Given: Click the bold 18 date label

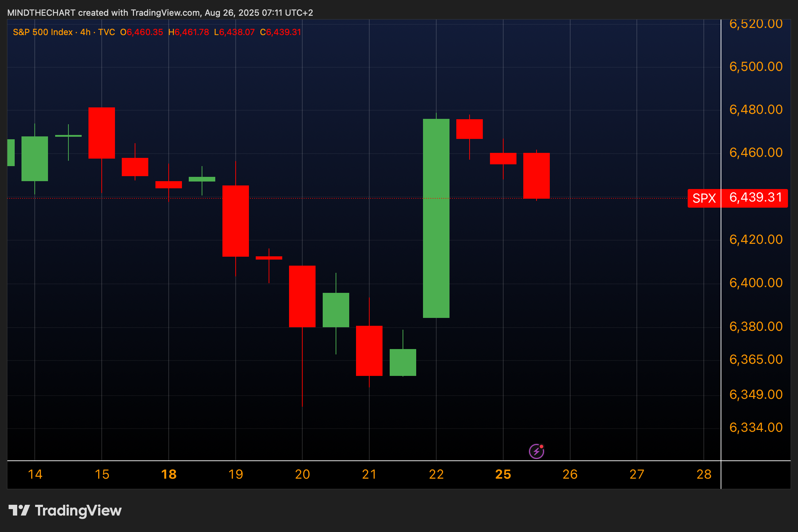Looking at the screenshot, I should pos(169,474).
